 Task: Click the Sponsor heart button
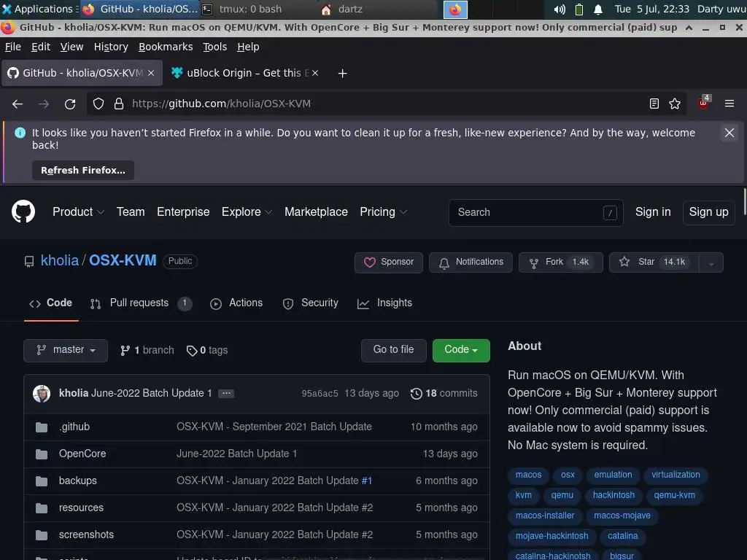389,262
